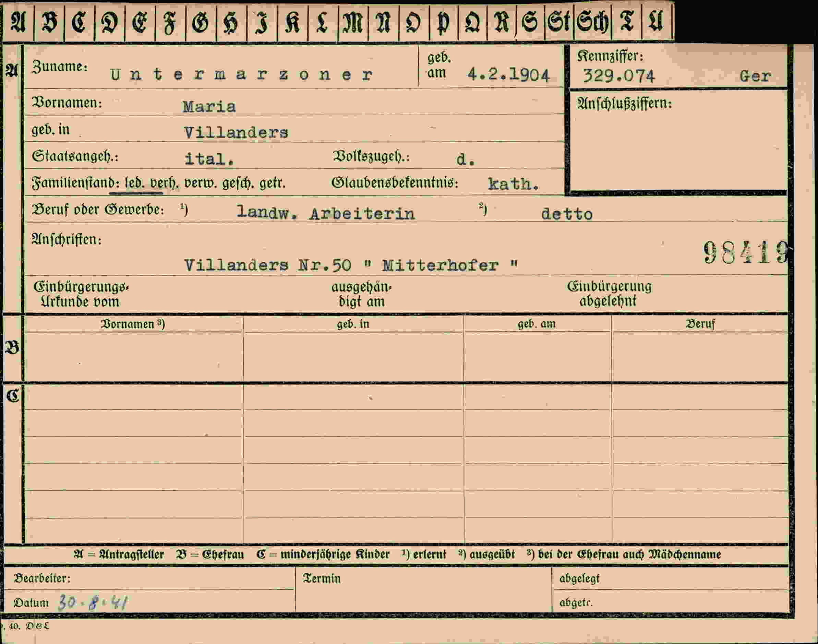Select the alphabet tab 'H' at top
The height and width of the screenshot is (644, 818).
231,22
